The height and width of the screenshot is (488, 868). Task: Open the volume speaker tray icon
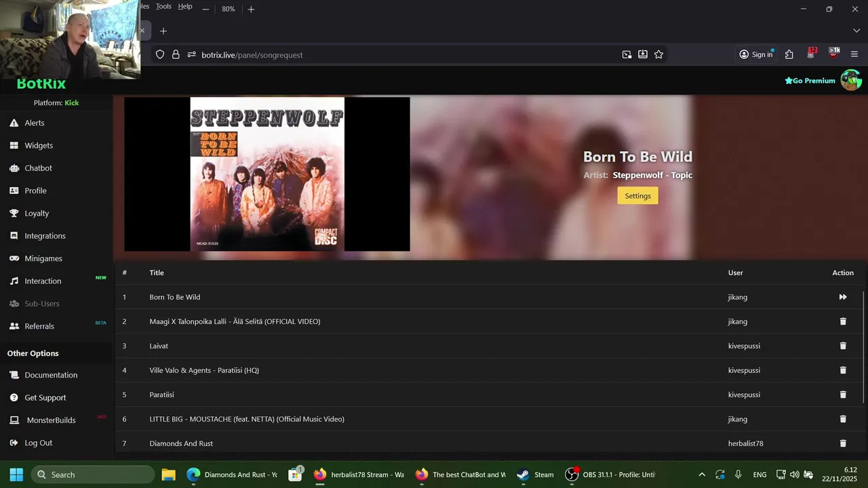[x=795, y=474]
